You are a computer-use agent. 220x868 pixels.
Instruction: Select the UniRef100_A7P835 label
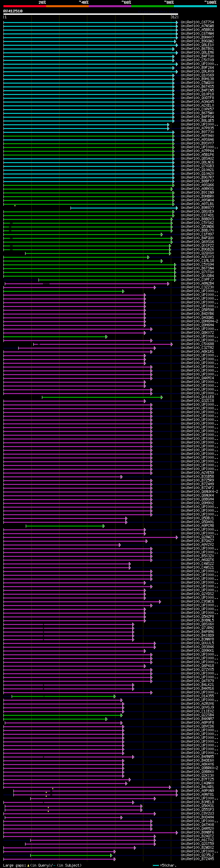coord(197,128)
